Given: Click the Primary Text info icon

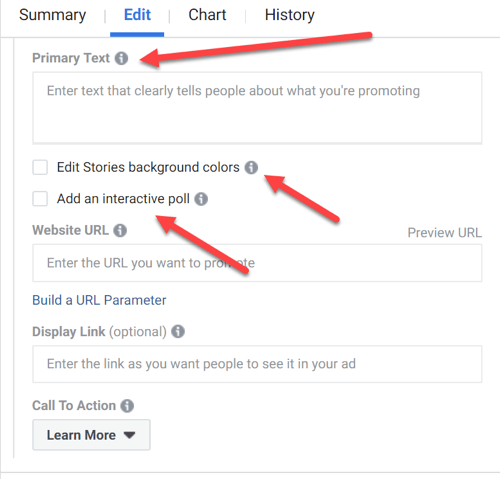Looking at the screenshot, I should (x=121, y=58).
